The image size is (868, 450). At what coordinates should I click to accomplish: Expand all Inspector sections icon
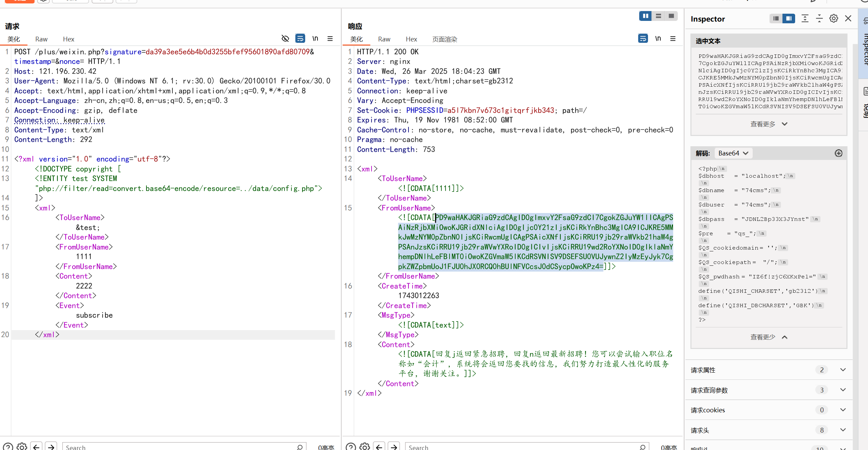click(x=805, y=18)
